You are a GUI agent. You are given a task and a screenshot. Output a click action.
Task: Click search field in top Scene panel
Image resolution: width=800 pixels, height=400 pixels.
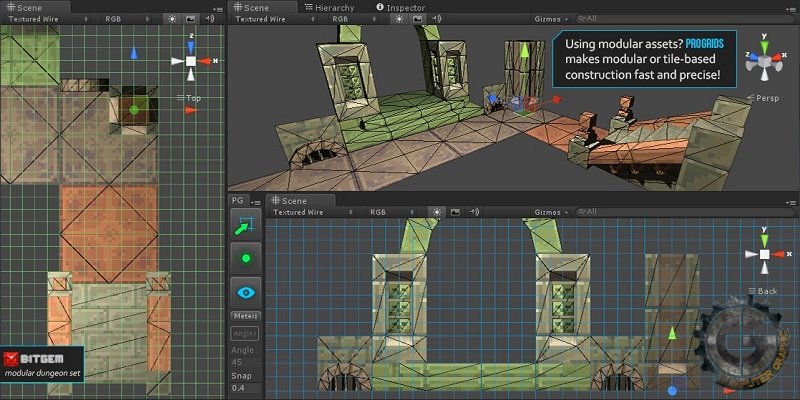684,19
